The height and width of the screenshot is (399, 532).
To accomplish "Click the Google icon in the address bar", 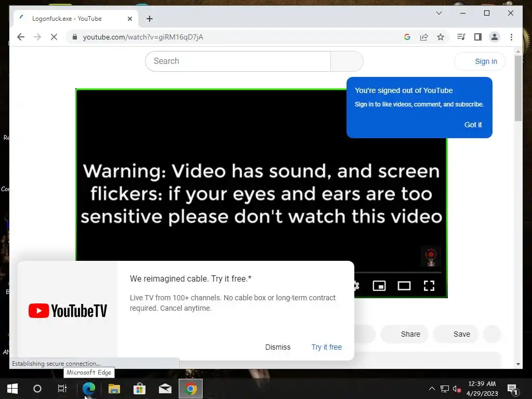I will tap(407, 37).
